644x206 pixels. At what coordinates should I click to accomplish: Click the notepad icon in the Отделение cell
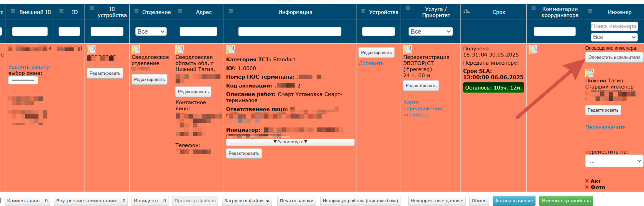(x=136, y=50)
